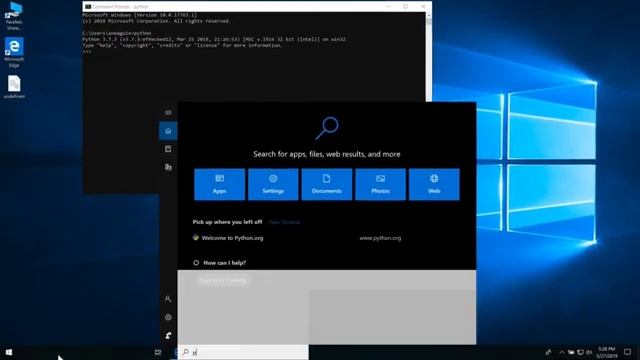Click the Cortana circle icon by help prompt
Image resolution: width=640 pixels, height=360 pixels.
(x=196, y=263)
